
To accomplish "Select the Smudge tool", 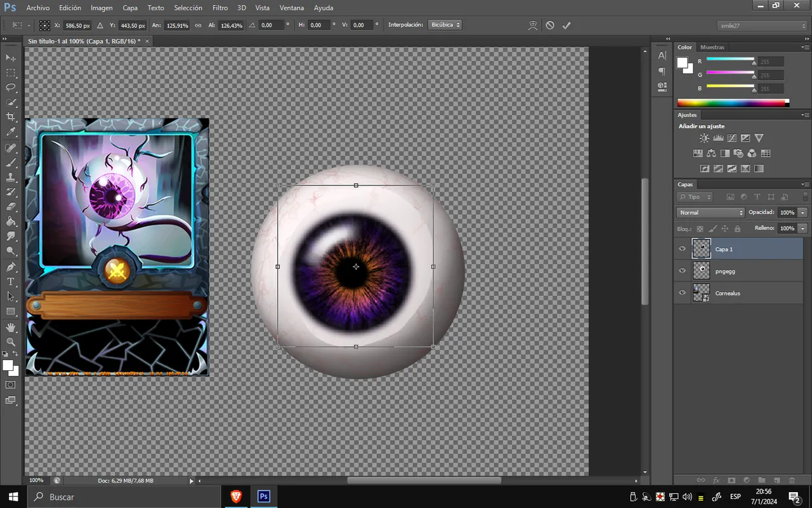I will click(11, 236).
